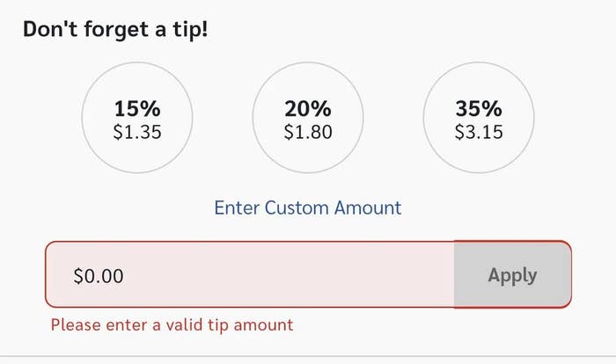Pick the highest percentage tip circle

pyautogui.click(x=479, y=120)
